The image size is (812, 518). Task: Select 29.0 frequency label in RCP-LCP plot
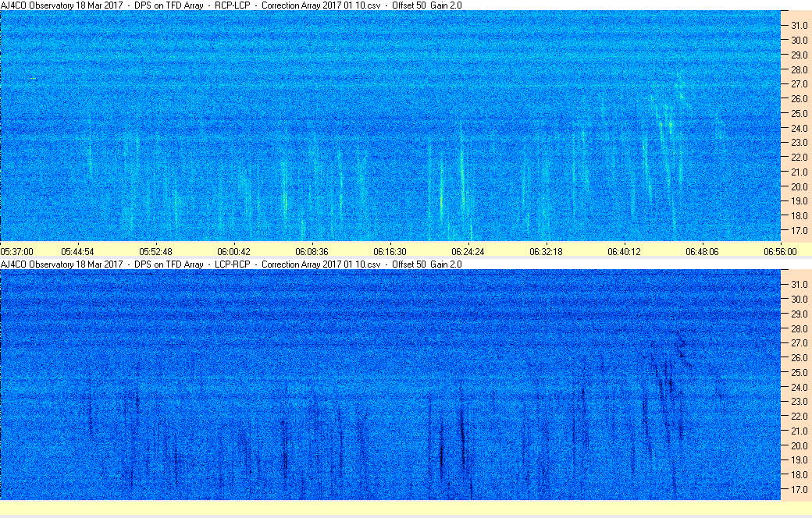799,55
